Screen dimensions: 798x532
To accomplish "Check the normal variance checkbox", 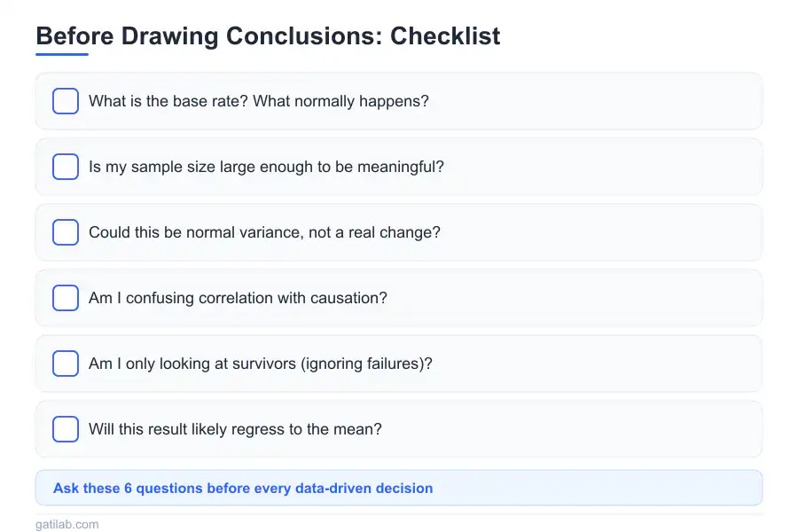I will [x=65, y=232].
